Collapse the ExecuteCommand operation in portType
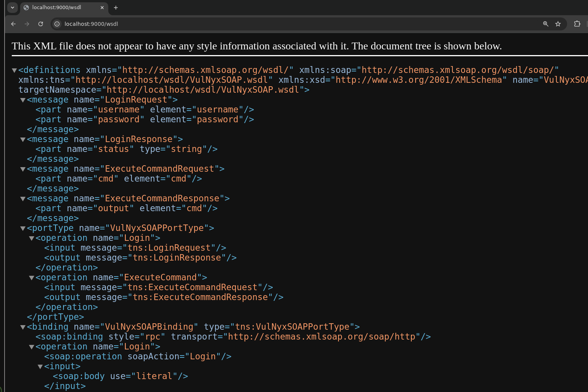588x392 pixels. (x=32, y=278)
